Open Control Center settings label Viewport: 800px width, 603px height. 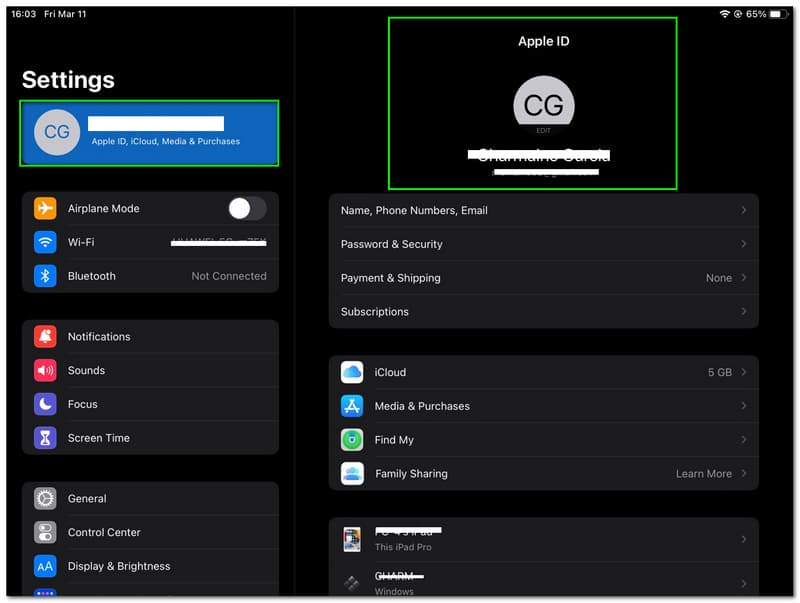point(104,532)
